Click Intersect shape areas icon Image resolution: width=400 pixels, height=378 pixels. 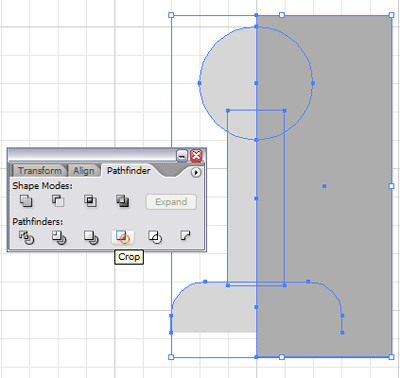(90, 201)
